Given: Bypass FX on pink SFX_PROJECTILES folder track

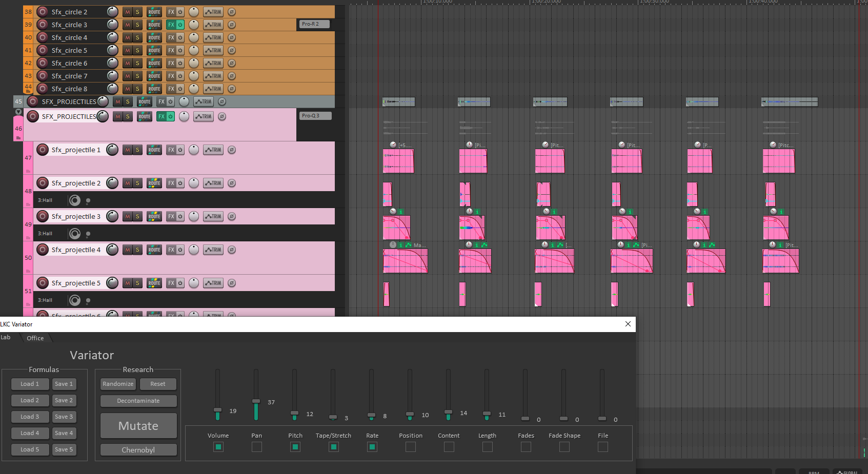Looking at the screenshot, I should (x=170, y=116).
